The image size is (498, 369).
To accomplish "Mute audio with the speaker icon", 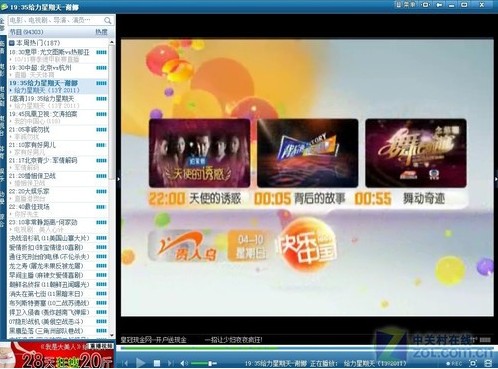I will tap(184, 363).
